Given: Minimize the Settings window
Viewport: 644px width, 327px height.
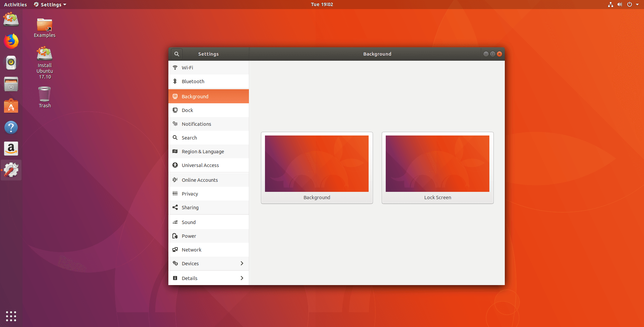Looking at the screenshot, I should (x=486, y=54).
